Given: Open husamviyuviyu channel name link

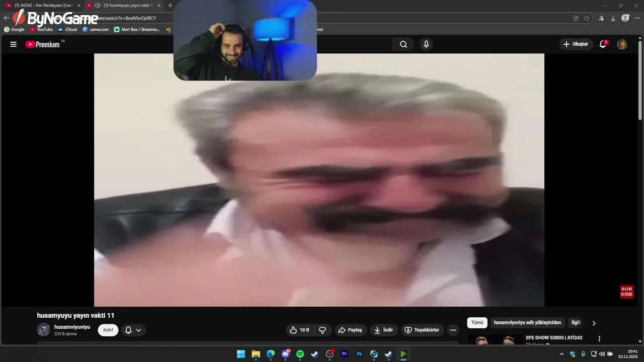Looking at the screenshot, I should 72,327.
